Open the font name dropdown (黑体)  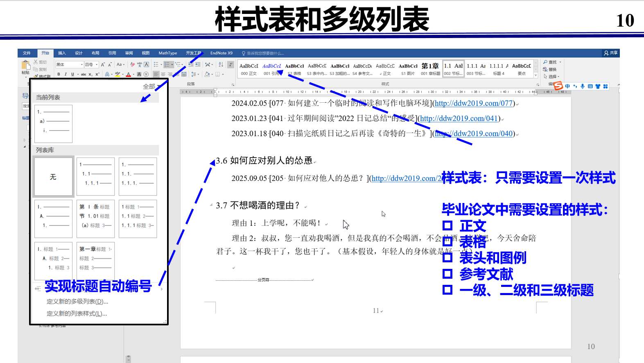[82, 65]
